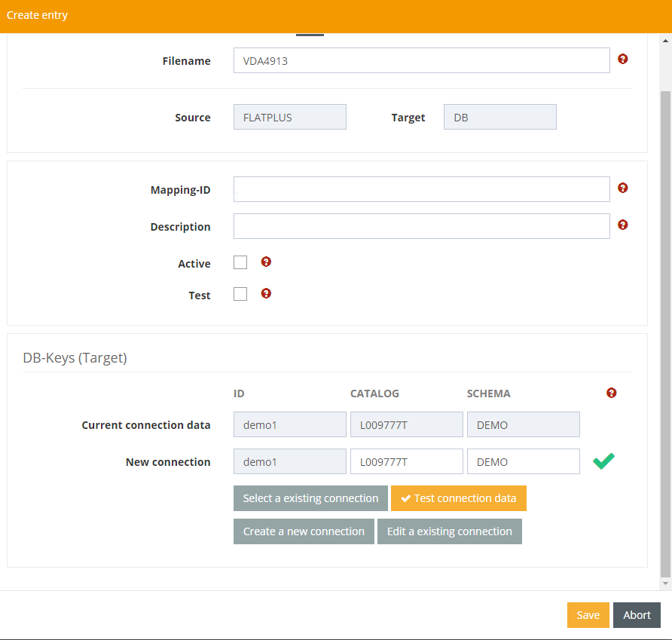Image resolution: width=672 pixels, height=640 pixels.
Task: Focus the Mapping-ID input field
Action: [421, 189]
